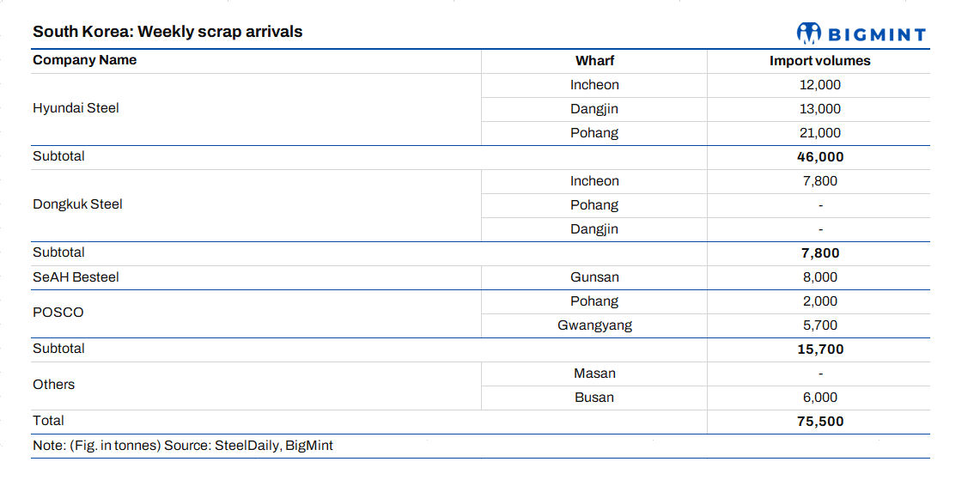Click Dongkuk Steel's 7,800 Incheon volume

(x=820, y=181)
